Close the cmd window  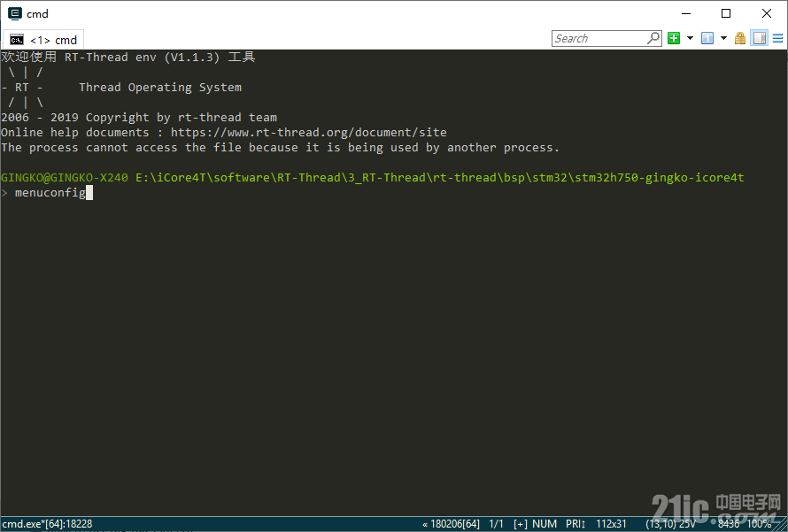coord(767,13)
